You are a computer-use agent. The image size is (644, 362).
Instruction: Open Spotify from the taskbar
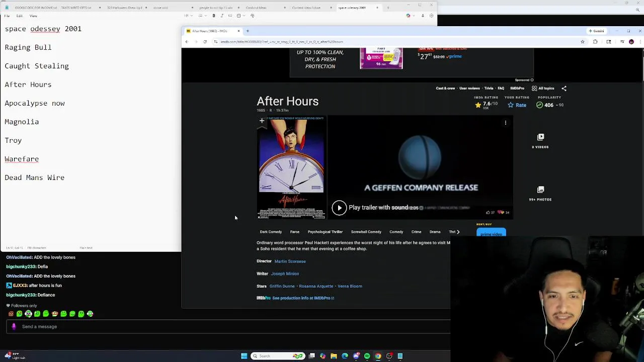367,356
